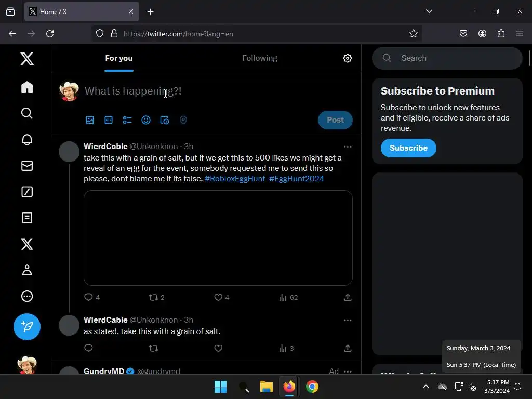Image resolution: width=532 pixels, height=399 pixels.
Task: Add a GIF using composer GIF icon
Action: pyautogui.click(x=109, y=120)
